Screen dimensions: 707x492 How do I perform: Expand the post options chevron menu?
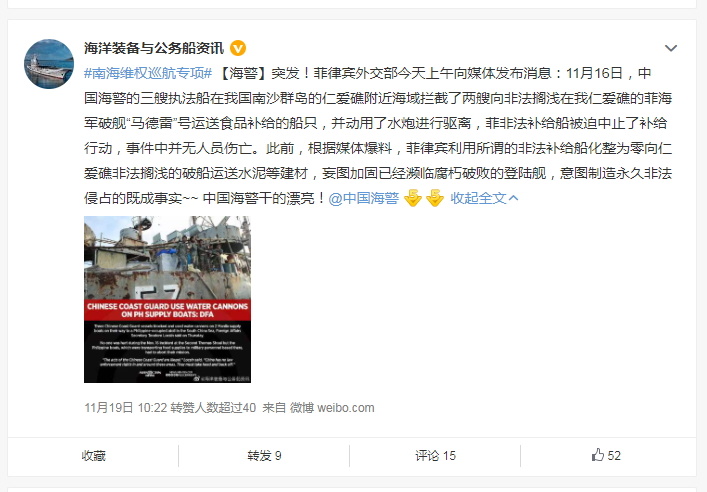pos(671,48)
